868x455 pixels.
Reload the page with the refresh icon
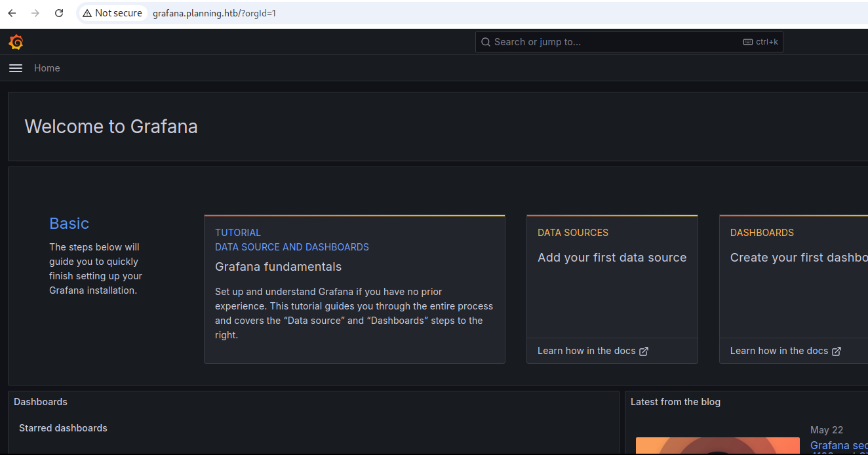59,13
